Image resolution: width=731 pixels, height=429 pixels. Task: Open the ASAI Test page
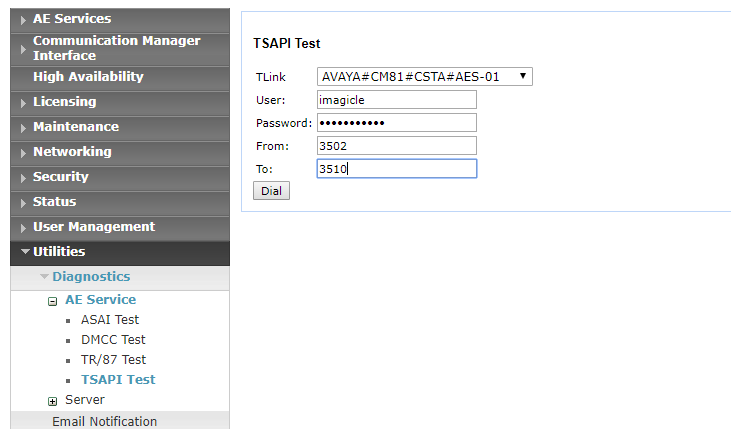[110, 320]
